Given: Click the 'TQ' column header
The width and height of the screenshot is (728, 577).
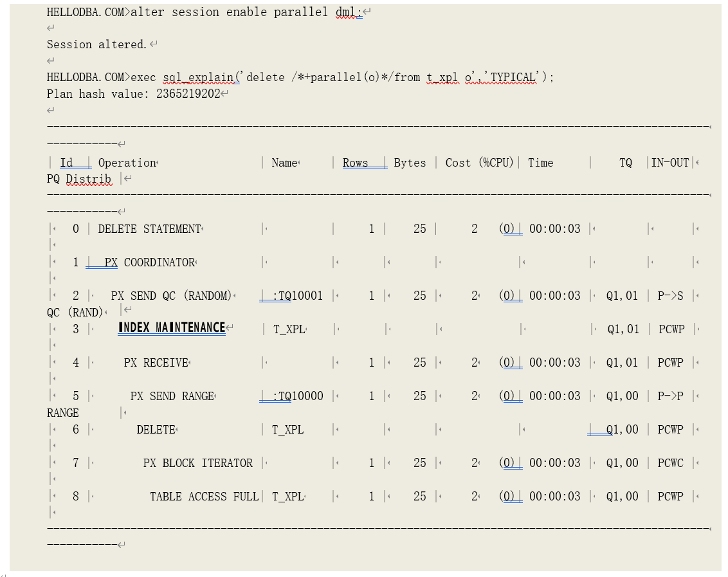Looking at the screenshot, I should tap(625, 163).
